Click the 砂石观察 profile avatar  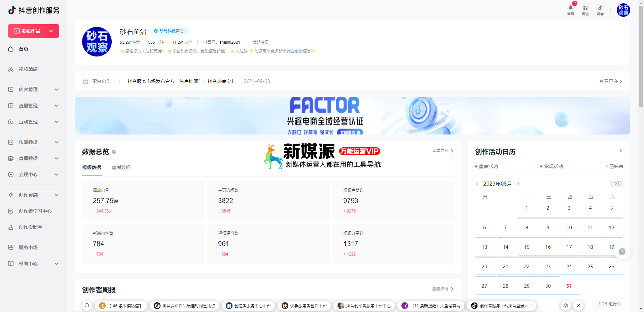click(97, 42)
